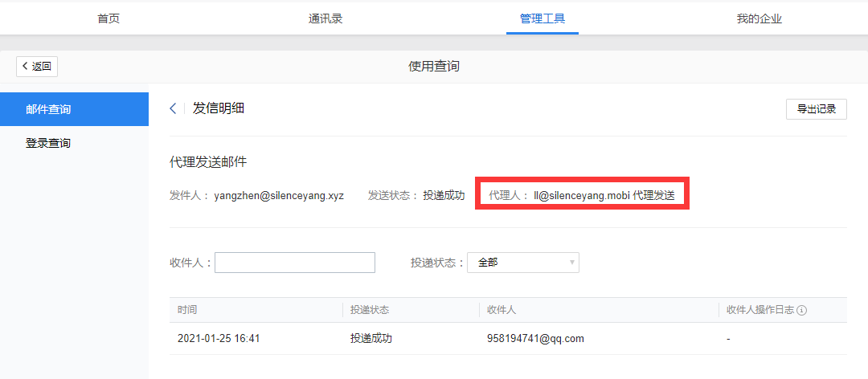Image resolution: width=868 pixels, height=379 pixels.
Task: Click the 导出记录 button
Action: click(x=816, y=109)
